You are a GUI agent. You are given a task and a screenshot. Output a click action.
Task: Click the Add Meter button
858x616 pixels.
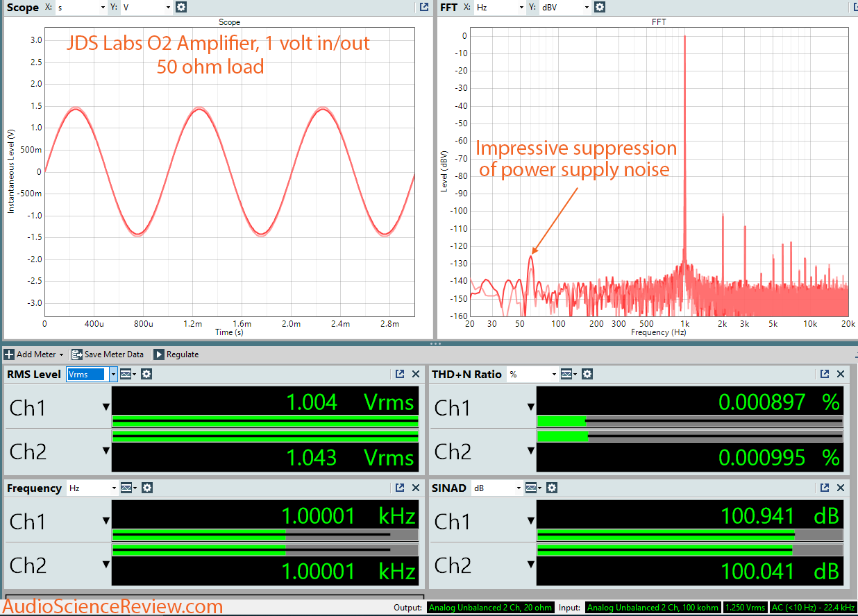(34, 354)
